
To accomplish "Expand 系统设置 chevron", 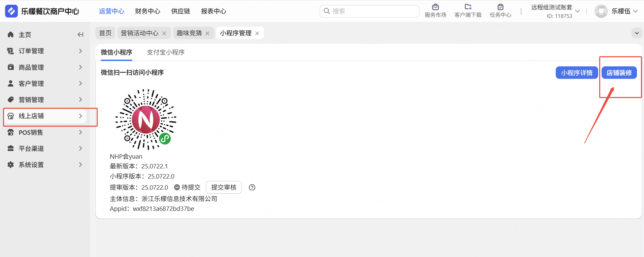I will click(x=80, y=164).
